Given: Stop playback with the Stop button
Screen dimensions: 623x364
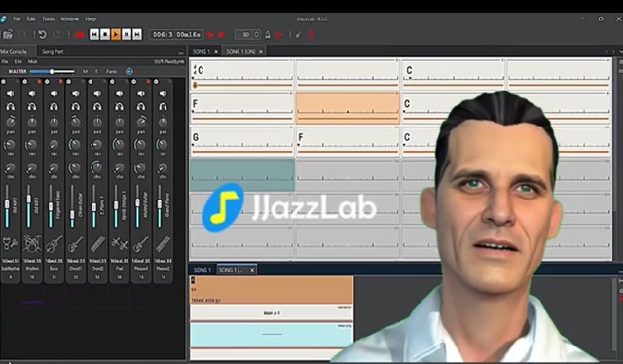Looking at the screenshot, I should point(105,35).
